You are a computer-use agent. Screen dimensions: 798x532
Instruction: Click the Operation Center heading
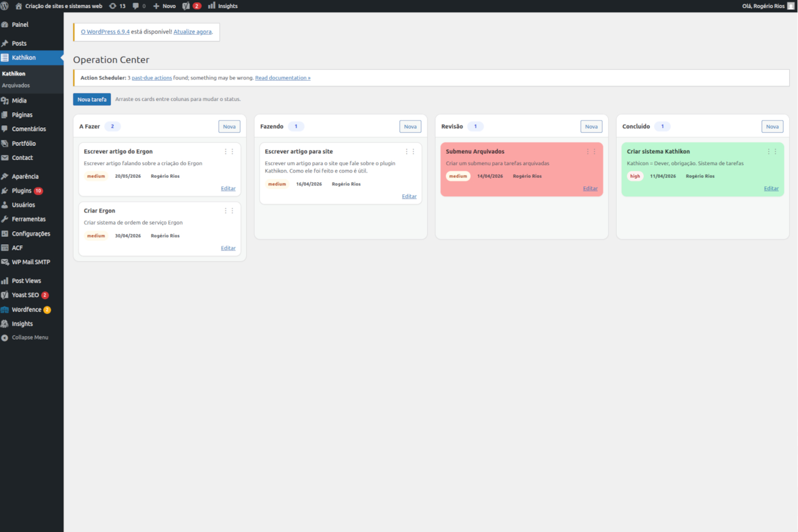pos(111,60)
